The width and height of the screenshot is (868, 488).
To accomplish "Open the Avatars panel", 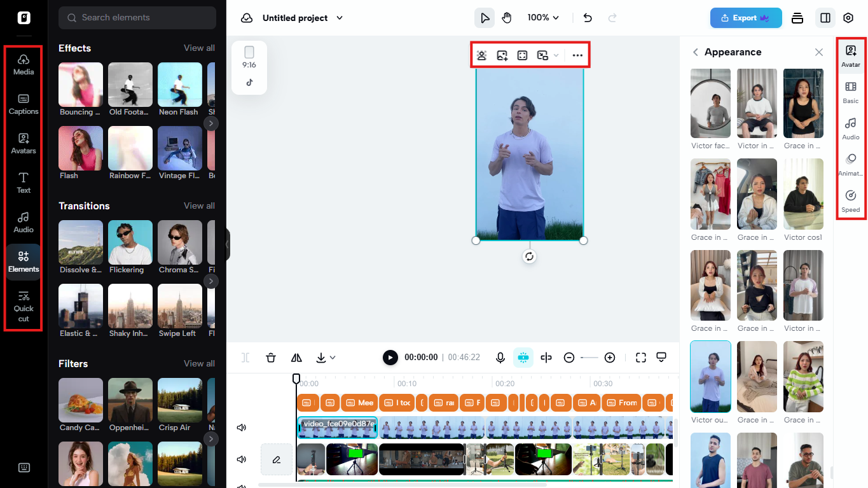I will [x=23, y=144].
